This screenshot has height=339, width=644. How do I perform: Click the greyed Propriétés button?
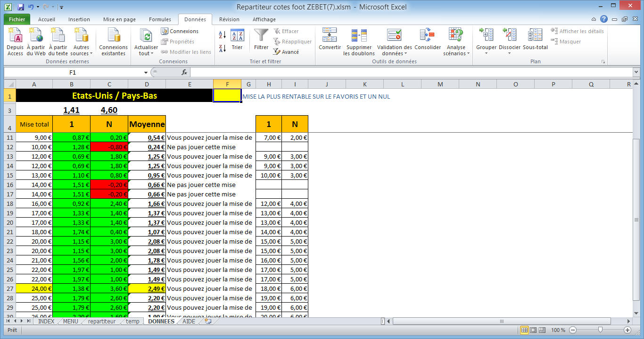(x=177, y=42)
